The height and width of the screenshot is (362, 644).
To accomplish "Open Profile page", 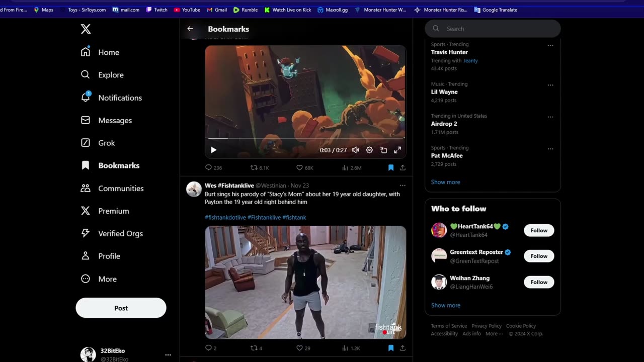I will [x=101, y=256].
